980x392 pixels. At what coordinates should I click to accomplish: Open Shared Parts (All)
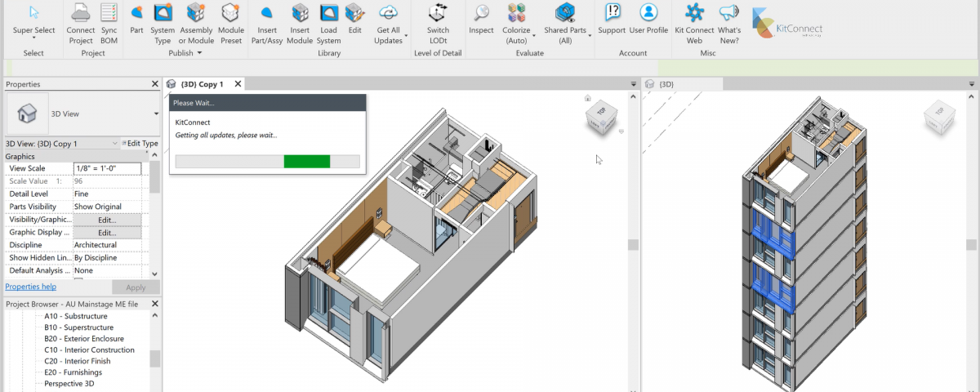(565, 24)
